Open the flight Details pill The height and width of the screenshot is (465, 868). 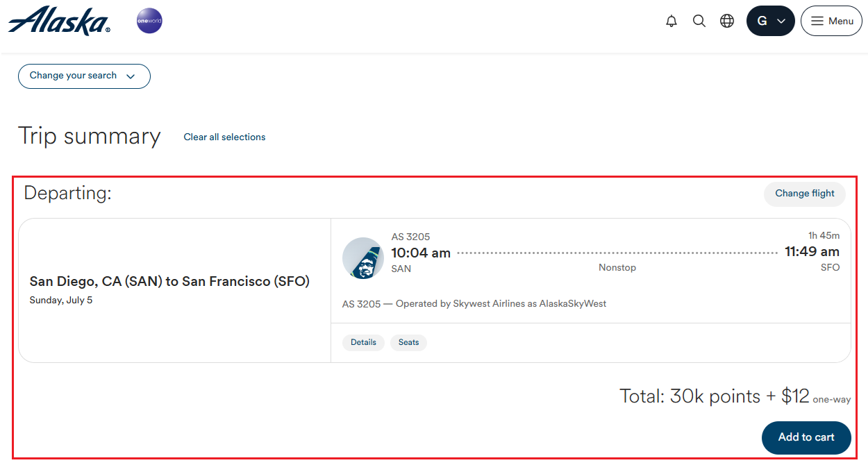(x=363, y=342)
